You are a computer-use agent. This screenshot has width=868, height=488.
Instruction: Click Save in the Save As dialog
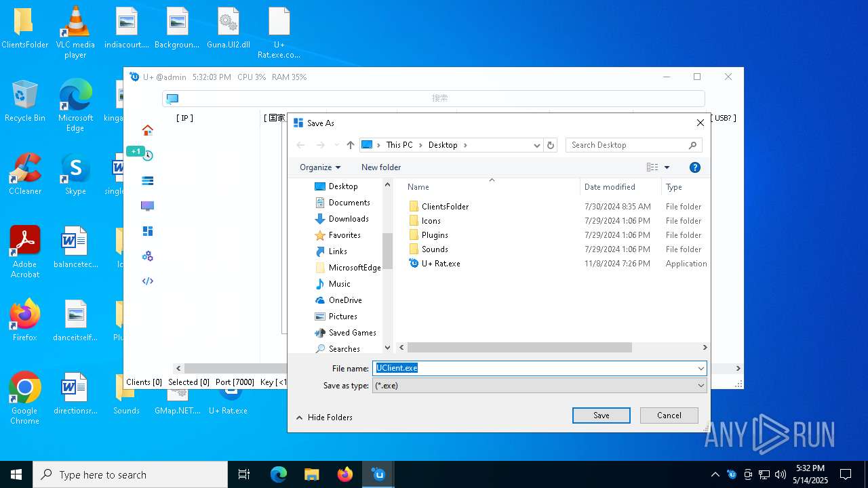[601, 415]
